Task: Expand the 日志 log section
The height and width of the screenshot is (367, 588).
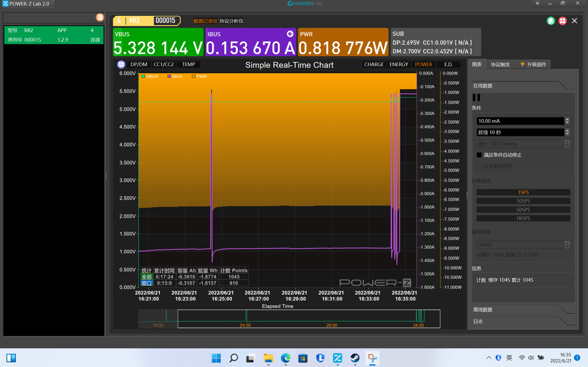Action: tap(523, 321)
